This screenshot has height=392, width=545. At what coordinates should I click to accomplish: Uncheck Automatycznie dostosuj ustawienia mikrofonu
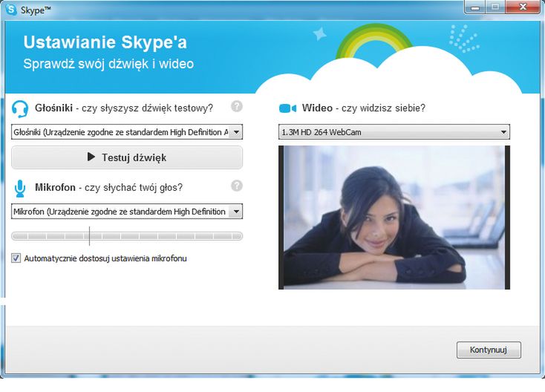[x=16, y=258]
